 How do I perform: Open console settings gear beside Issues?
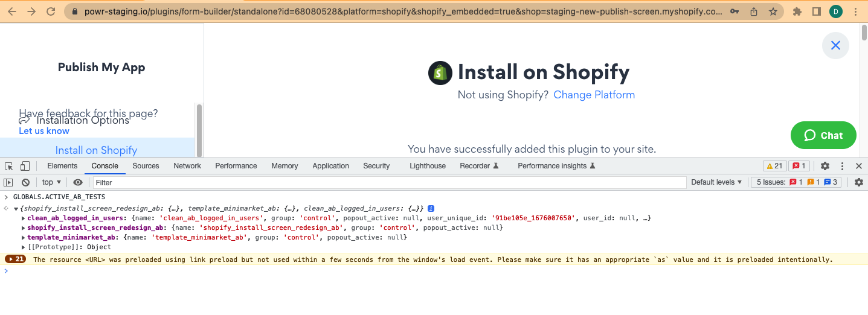(858, 182)
